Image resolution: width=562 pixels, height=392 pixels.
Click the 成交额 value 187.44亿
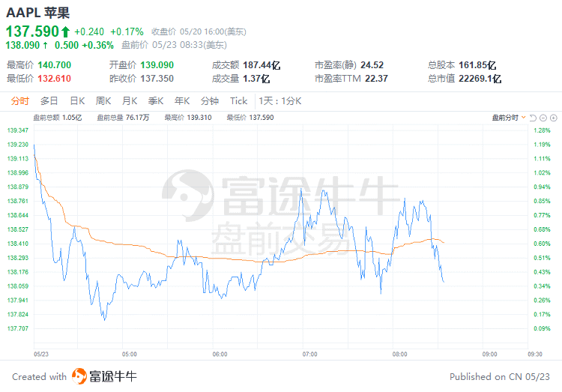(x=262, y=65)
